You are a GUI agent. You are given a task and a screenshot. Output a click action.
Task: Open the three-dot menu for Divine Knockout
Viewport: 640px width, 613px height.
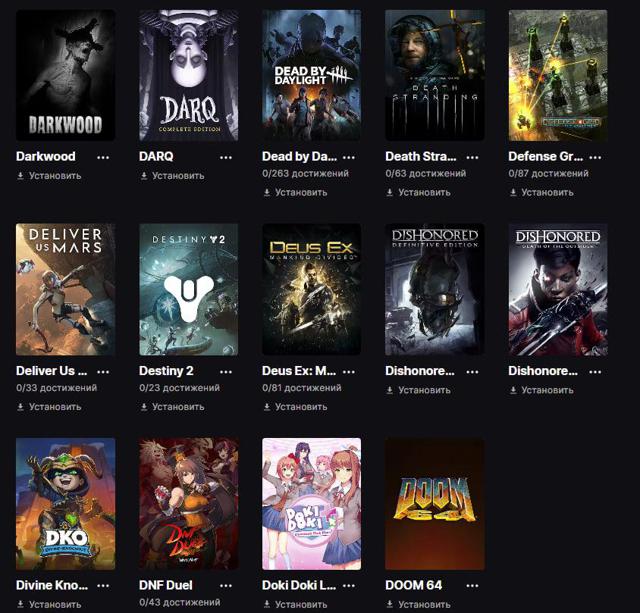pos(103,586)
